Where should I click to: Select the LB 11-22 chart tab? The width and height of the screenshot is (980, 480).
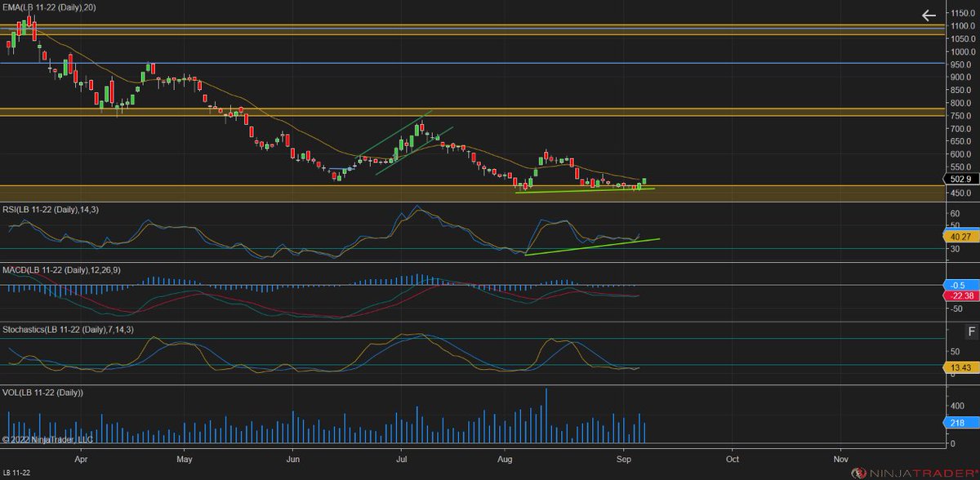click(x=17, y=473)
